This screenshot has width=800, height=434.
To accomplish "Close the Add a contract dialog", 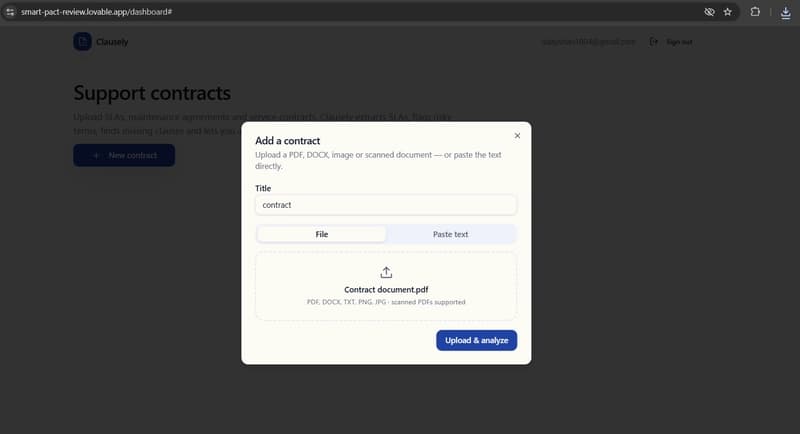I will tap(517, 136).
